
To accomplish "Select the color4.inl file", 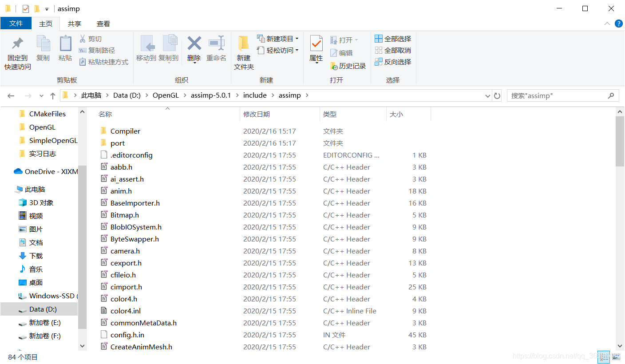I will pyautogui.click(x=126, y=311).
